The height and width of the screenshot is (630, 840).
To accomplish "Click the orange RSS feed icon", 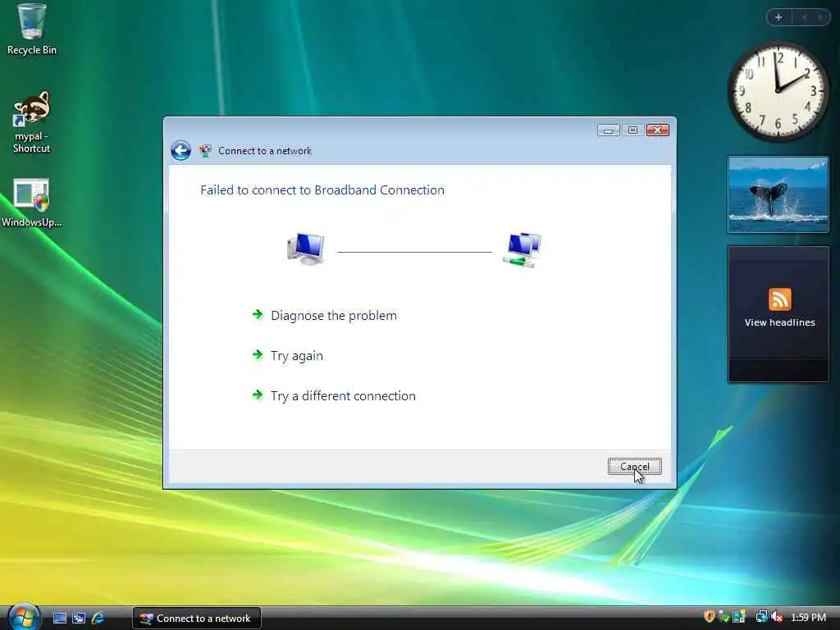I will (779, 299).
